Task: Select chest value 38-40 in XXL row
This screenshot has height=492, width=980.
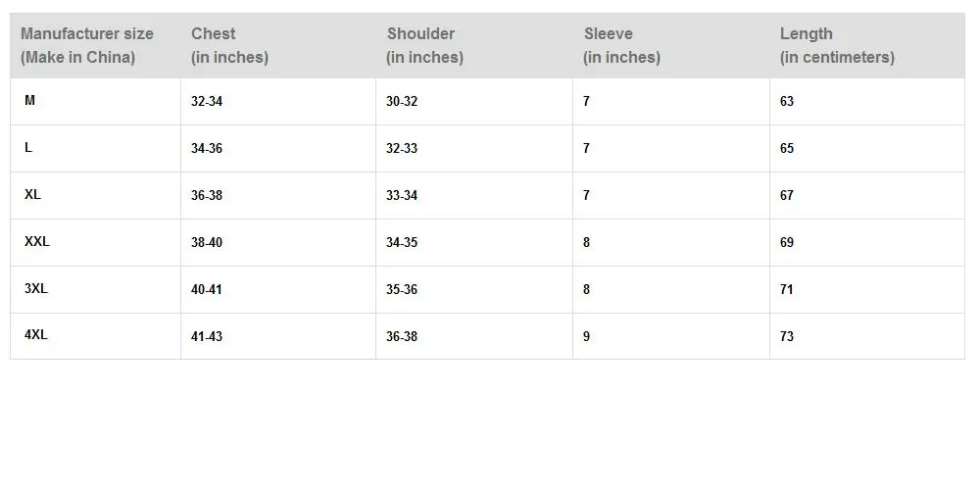Action: 207,243
